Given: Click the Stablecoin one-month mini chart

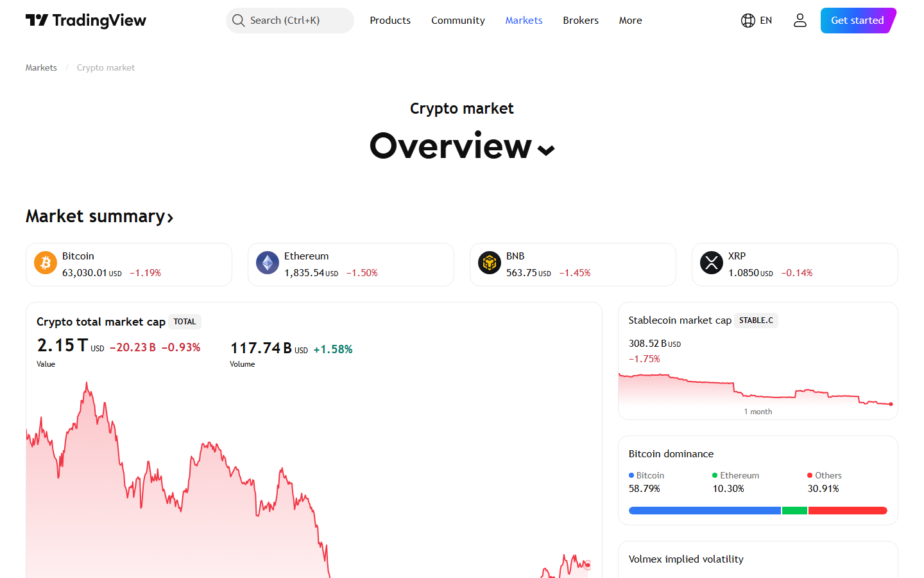Looking at the screenshot, I should (757, 389).
